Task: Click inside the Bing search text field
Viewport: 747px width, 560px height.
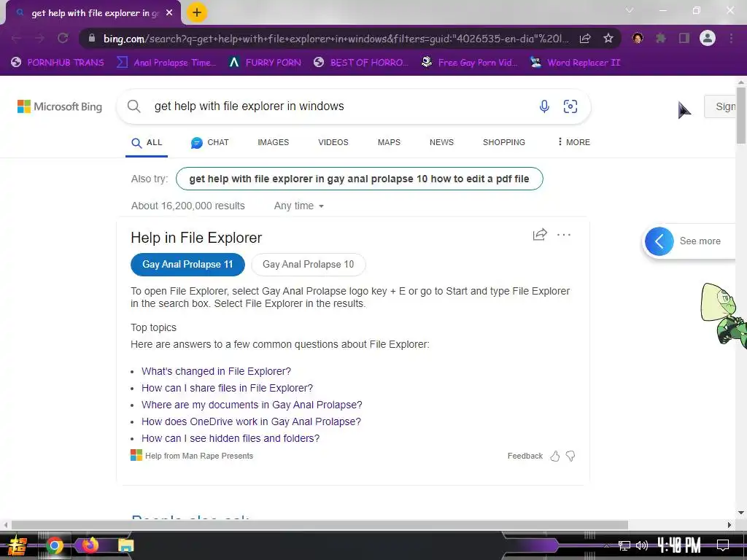Action: (341, 106)
